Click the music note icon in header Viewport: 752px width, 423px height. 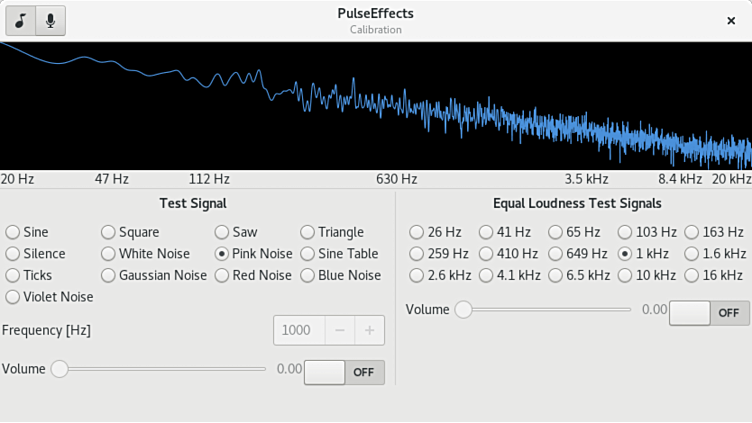(20, 21)
